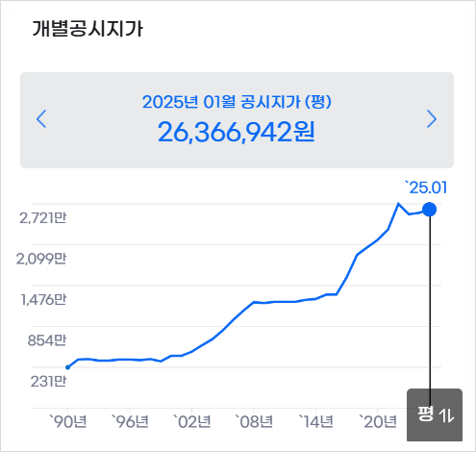Click the `20년 x-axis label
Image resolution: width=476 pixels, height=452 pixels.
click(378, 421)
